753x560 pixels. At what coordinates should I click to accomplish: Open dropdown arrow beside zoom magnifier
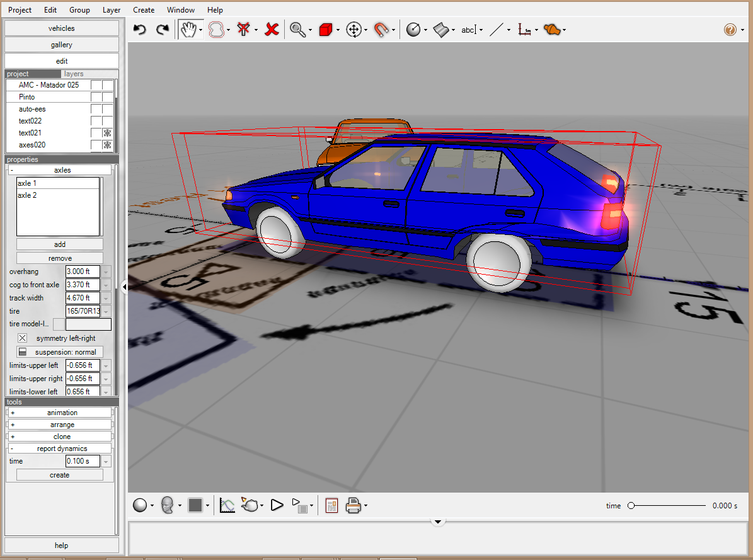point(310,30)
